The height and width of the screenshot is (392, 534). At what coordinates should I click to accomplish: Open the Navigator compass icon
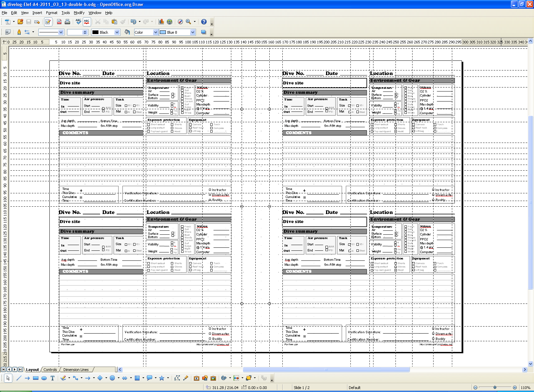tap(180, 22)
